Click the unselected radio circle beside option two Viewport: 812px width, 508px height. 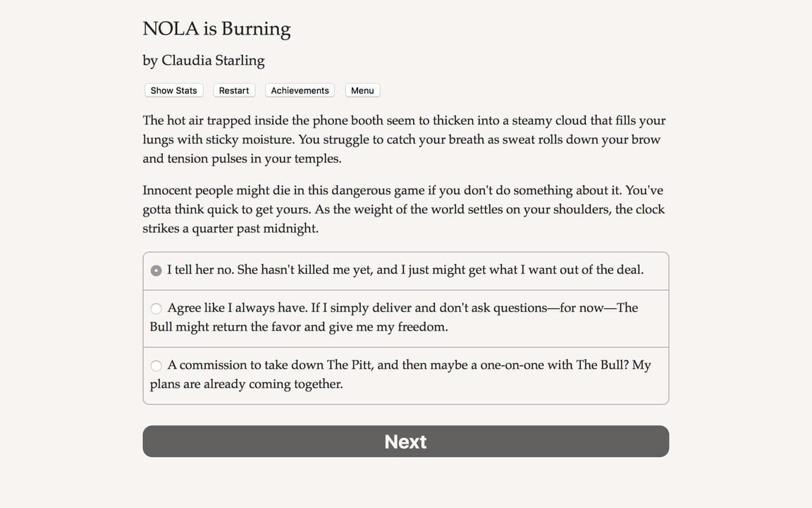[156, 308]
